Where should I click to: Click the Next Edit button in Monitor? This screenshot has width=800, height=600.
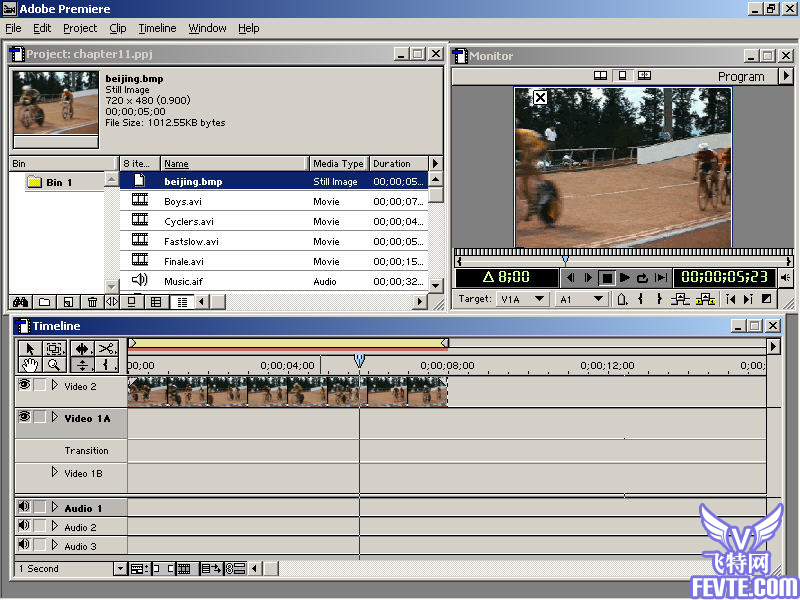(x=748, y=299)
